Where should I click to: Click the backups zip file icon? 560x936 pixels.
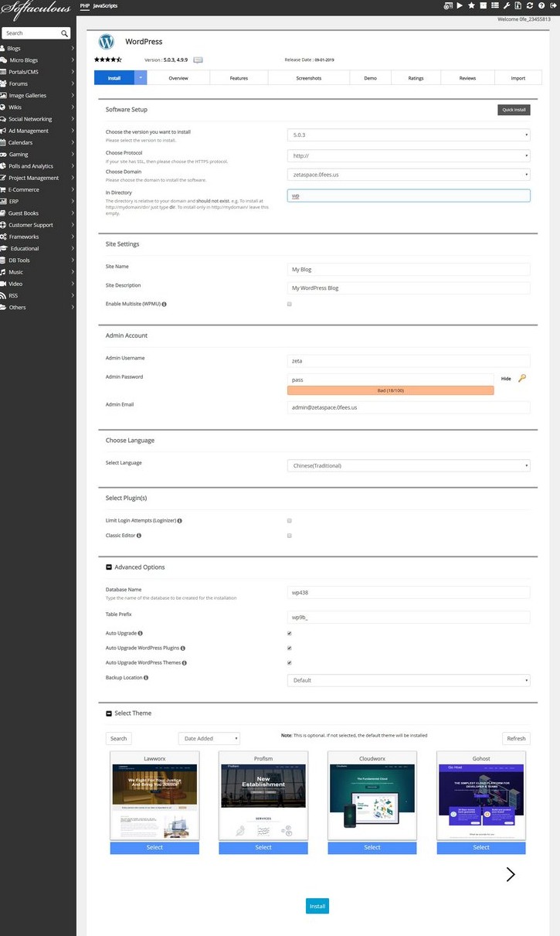coord(518,5)
